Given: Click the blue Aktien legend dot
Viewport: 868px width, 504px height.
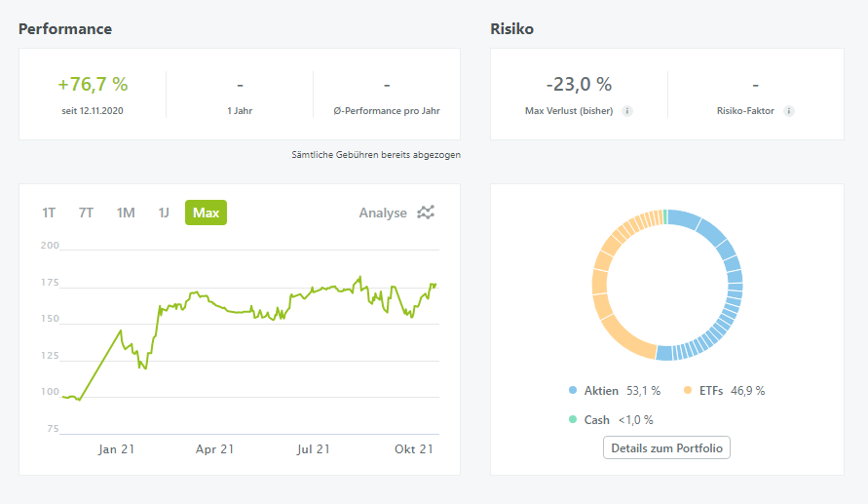Looking at the screenshot, I should click(573, 391).
